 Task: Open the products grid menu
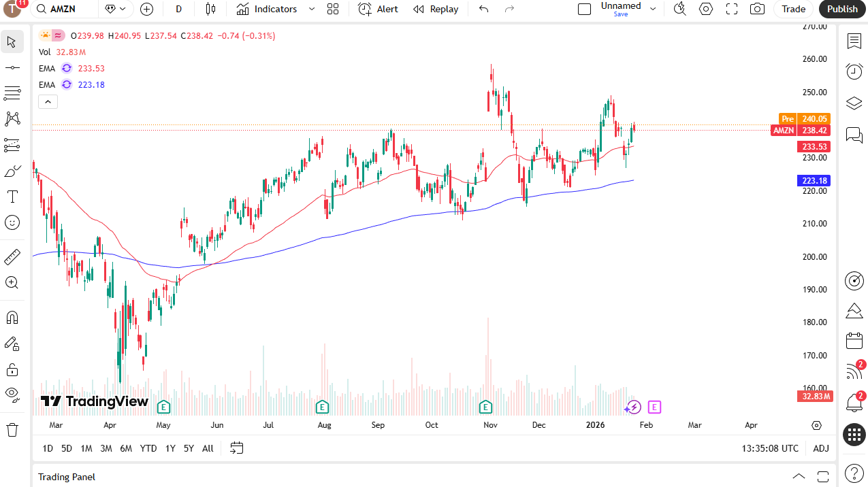pos(854,435)
